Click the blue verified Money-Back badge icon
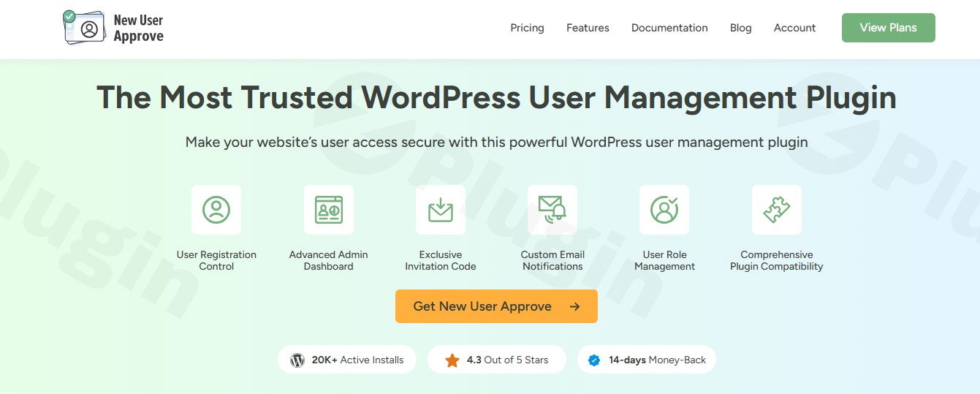This screenshot has height=394, width=980. click(x=594, y=360)
